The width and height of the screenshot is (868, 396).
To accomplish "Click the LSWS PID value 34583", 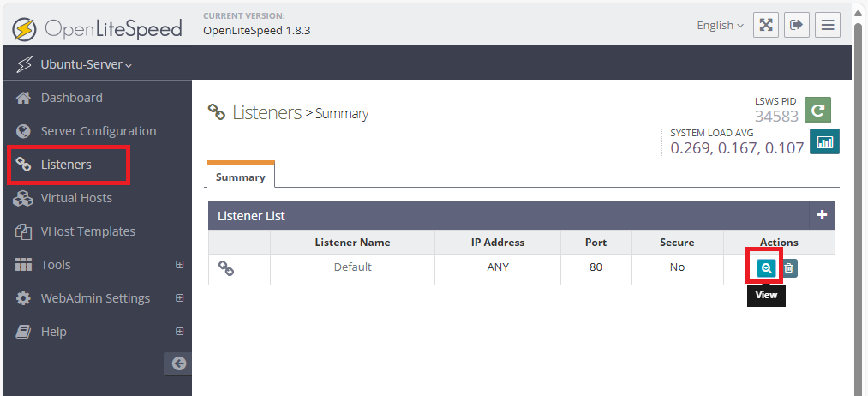I will [x=776, y=116].
